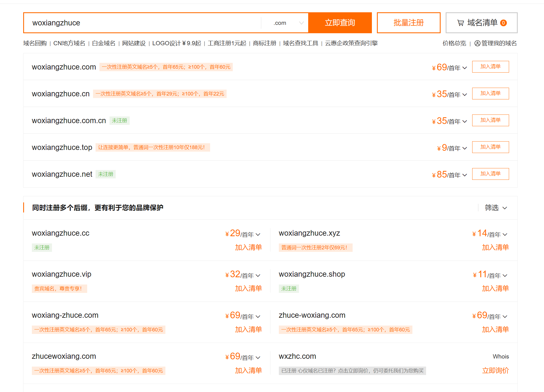Screen dimensions: 544x392
Task: Click the shopping cart icon in 域名清单
Action: [x=460, y=23]
